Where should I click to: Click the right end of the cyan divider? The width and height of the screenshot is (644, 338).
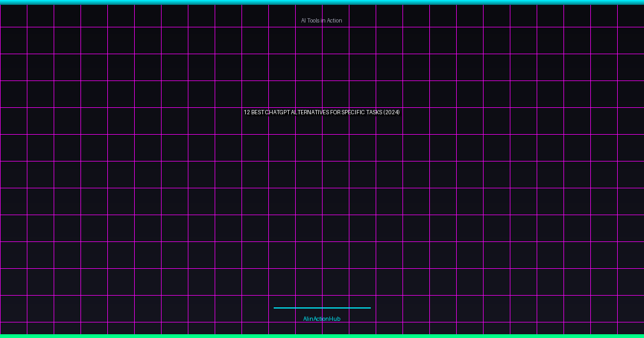tap(369, 308)
